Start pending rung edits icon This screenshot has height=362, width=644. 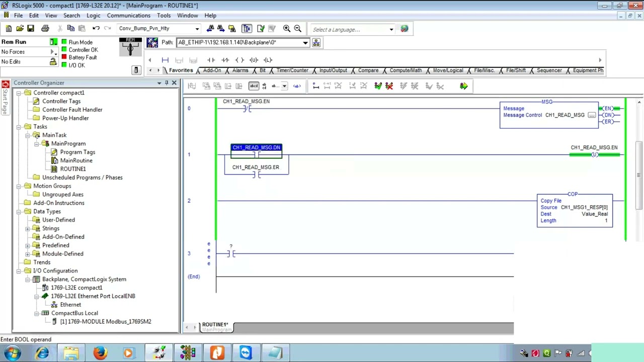pos(316,86)
